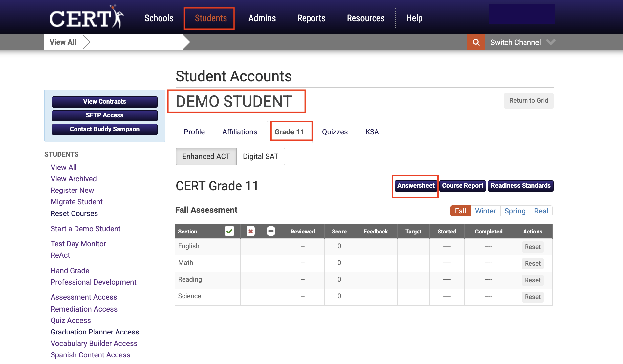Switch to the Enhanced ACT section

[206, 156]
